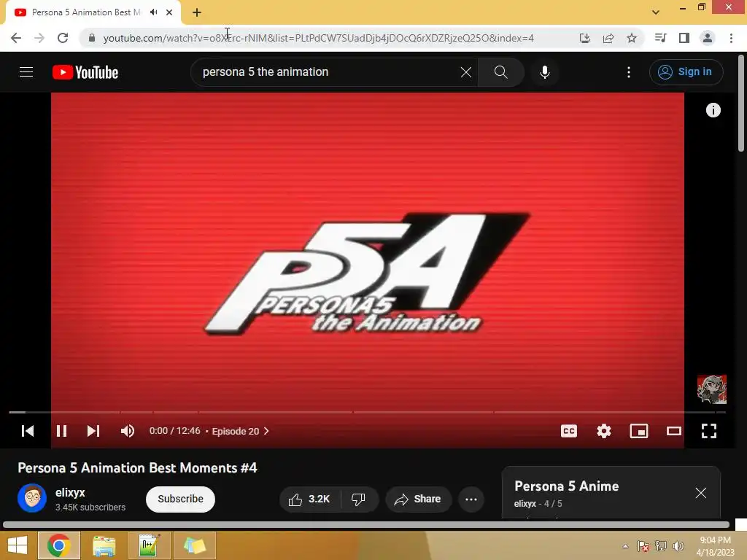Close the Persona 5 Anime playlist panel
The width and height of the screenshot is (747, 560).
coord(701,493)
